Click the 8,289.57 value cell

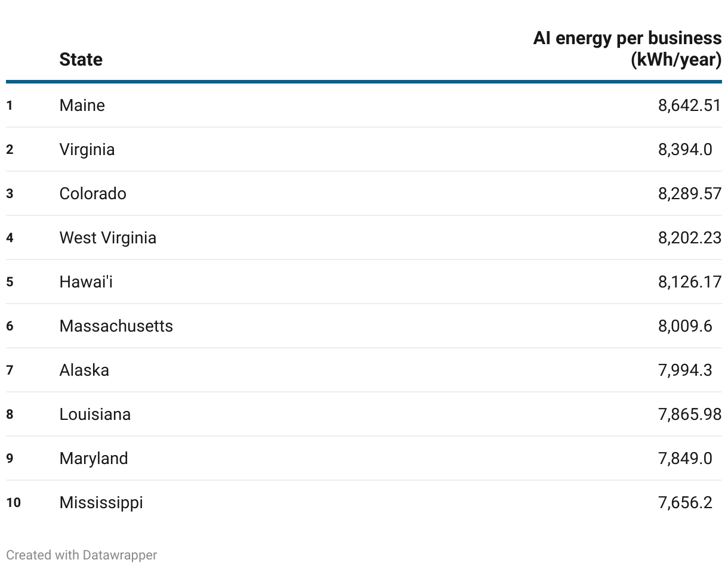coord(690,194)
